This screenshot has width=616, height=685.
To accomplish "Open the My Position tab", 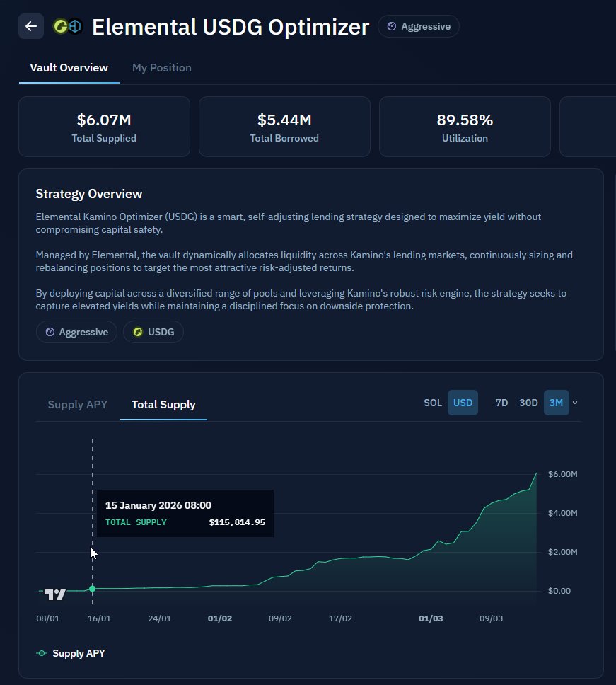I will click(x=162, y=68).
